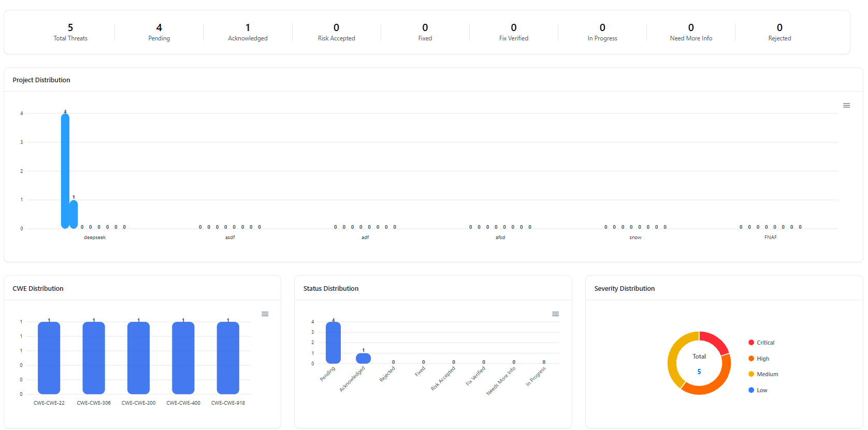Open the Status Distribution chart menu icon
868x430 pixels.
555,314
